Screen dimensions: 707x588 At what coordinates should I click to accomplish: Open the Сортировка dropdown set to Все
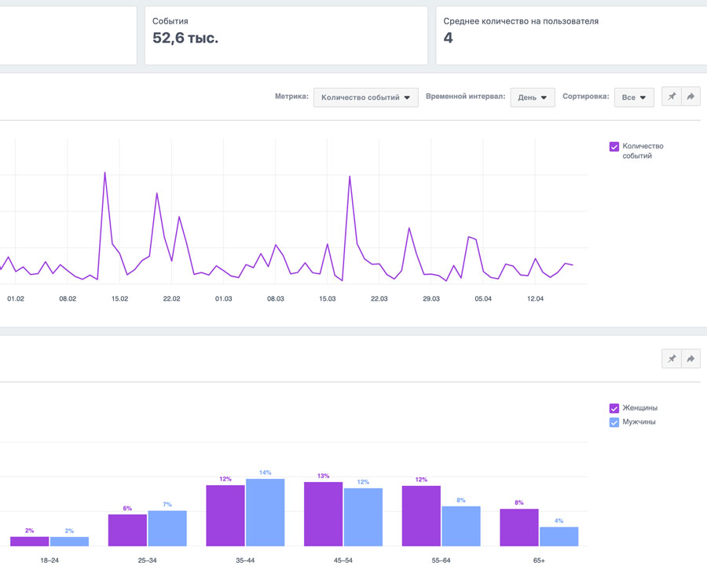633,97
